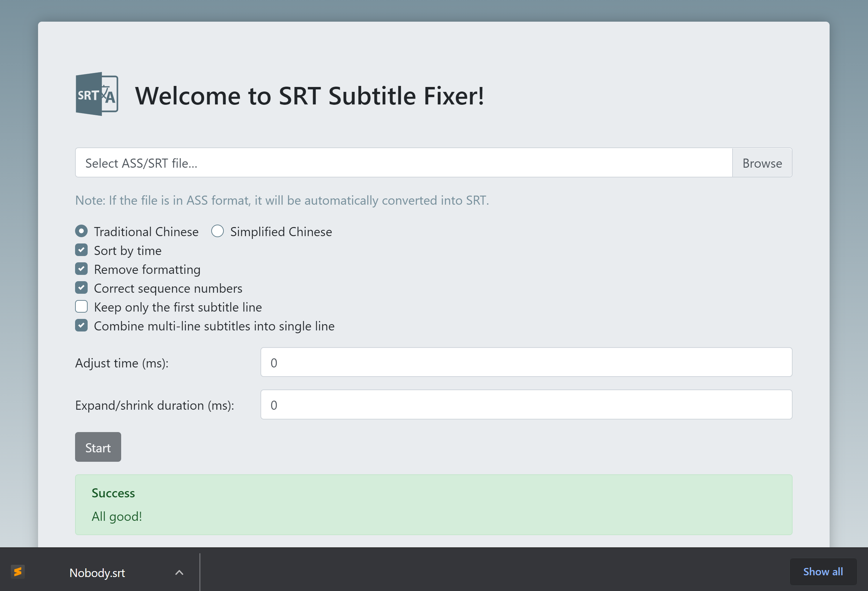The image size is (868, 591).
Task: Click the Sublime Text icon for Nobody.srt
Action: tap(17, 572)
